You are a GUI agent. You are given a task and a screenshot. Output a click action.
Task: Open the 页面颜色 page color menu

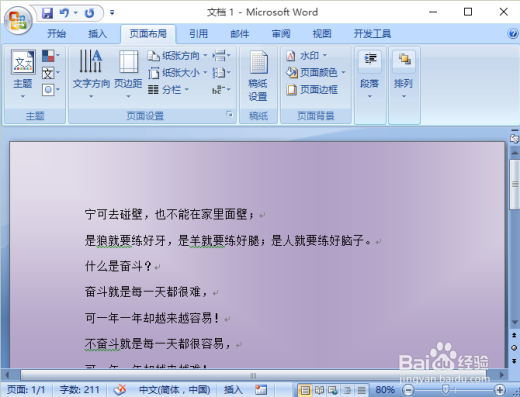316,72
